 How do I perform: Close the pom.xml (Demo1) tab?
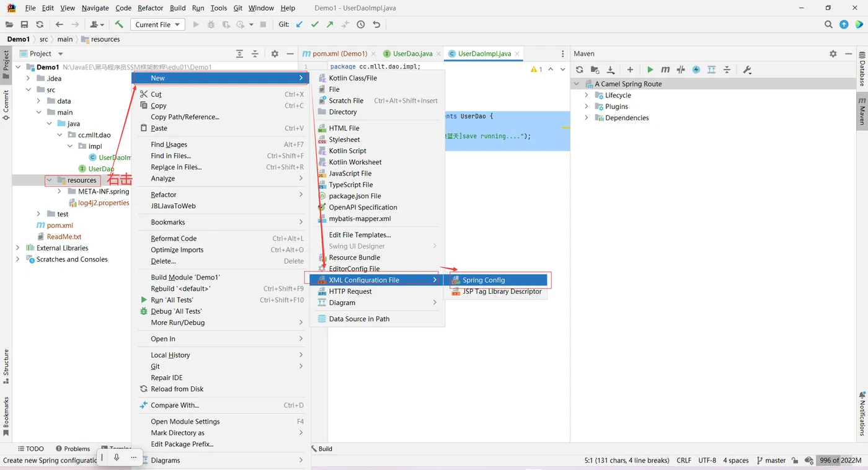click(x=373, y=54)
